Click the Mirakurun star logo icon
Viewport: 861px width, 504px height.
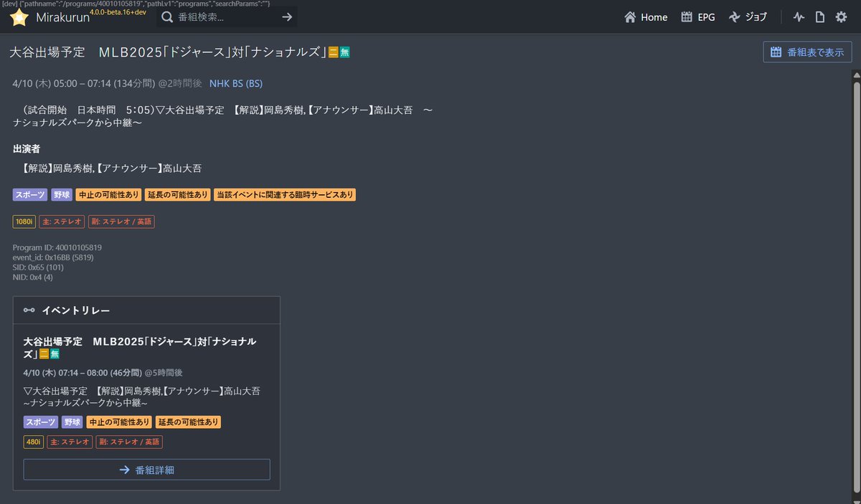[x=19, y=17]
